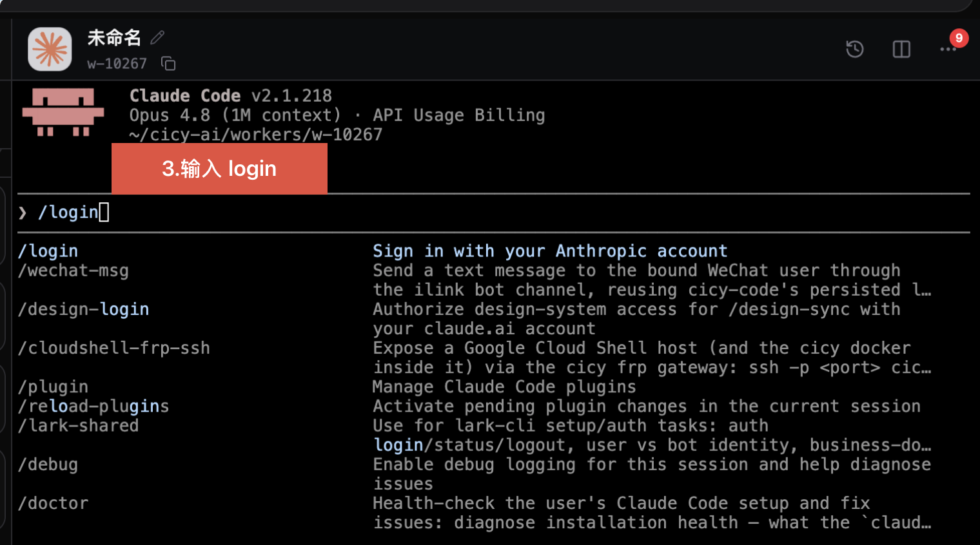Click the Opus 4.8 (1M context) model text
980x545 pixels.
pyautogui.click(x=235, y=115)
